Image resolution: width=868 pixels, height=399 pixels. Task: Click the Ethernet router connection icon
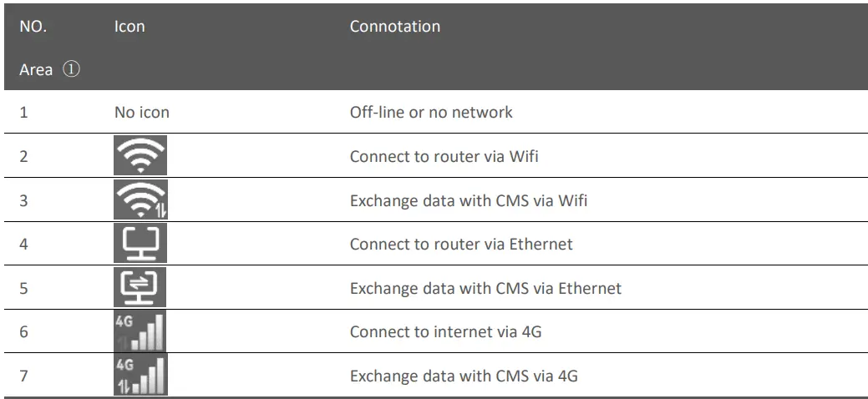(x=140, y=245)
